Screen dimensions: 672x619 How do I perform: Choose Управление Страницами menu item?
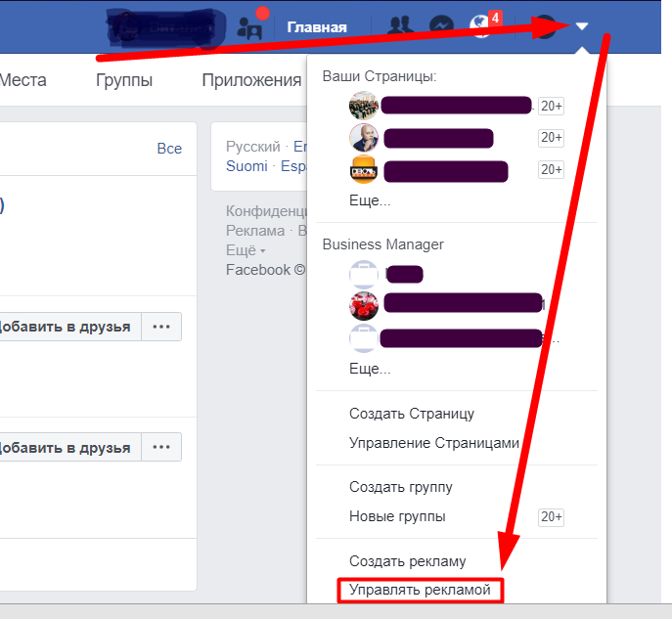(434, 443)
